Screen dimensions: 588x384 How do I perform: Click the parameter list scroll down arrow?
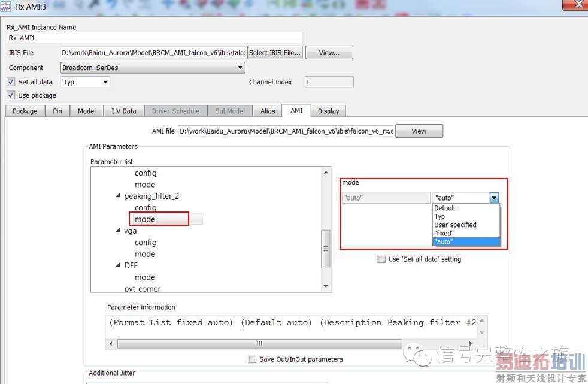click(x=326, y=286)
